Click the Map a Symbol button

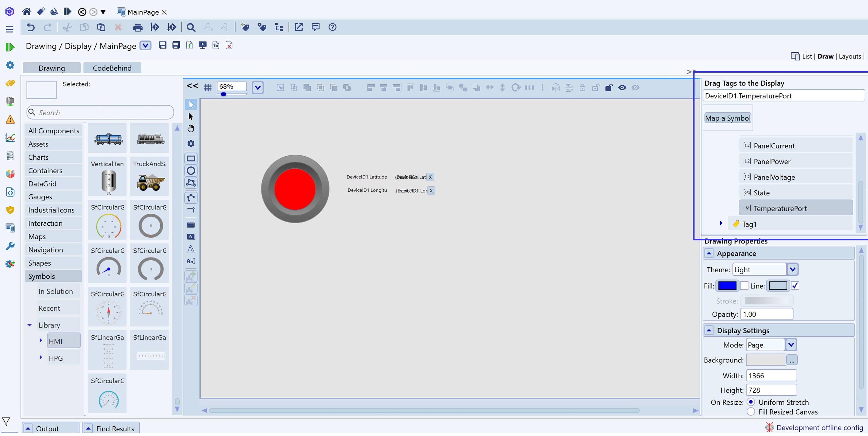click(728, 118)
